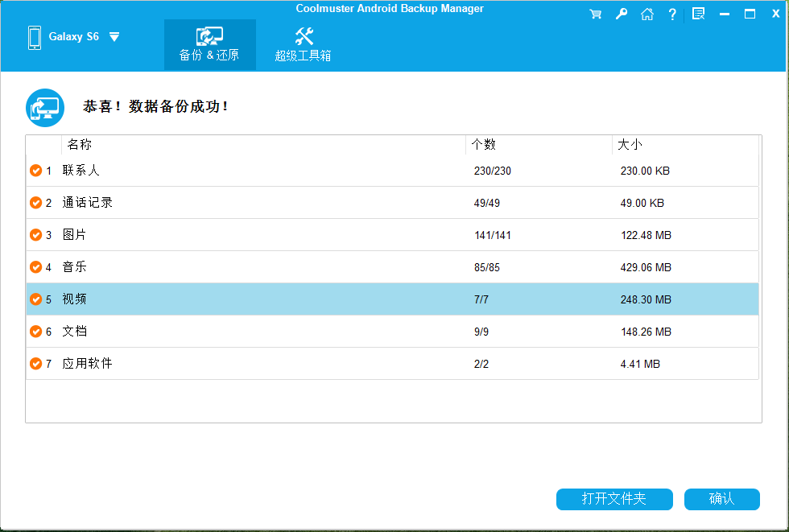Click the 429.06 MB size value
Screen dimensions: 789x532
coord(646,267)
